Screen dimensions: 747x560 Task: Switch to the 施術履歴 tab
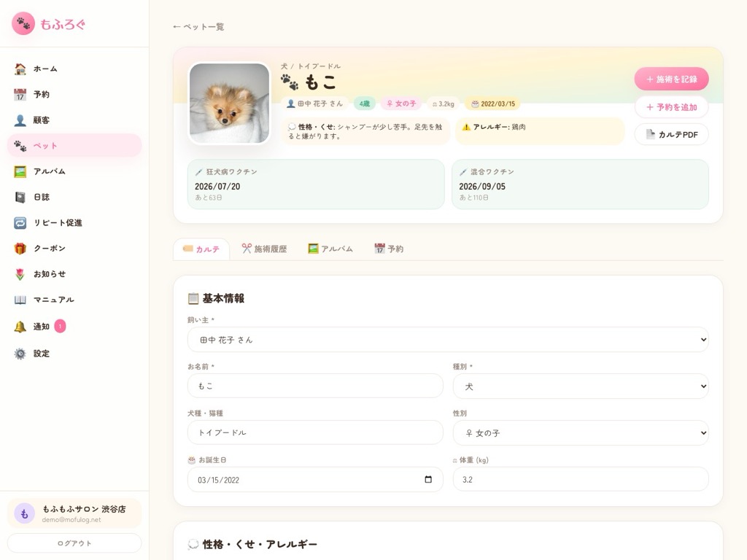264,249
